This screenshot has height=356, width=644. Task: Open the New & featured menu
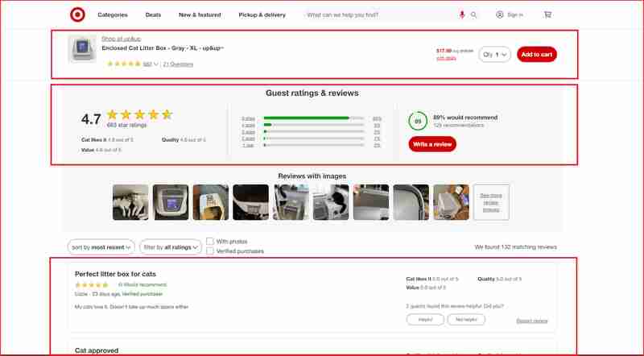(200, 14)
